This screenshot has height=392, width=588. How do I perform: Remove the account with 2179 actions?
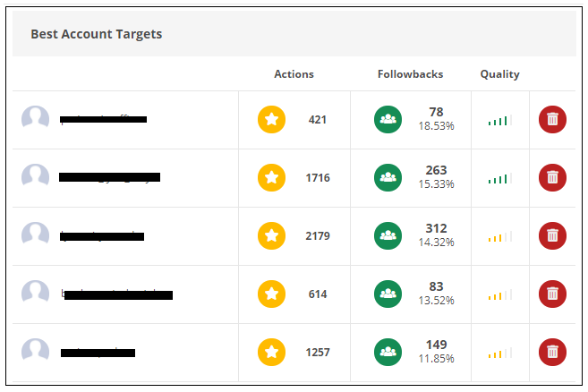coord(552,235)
